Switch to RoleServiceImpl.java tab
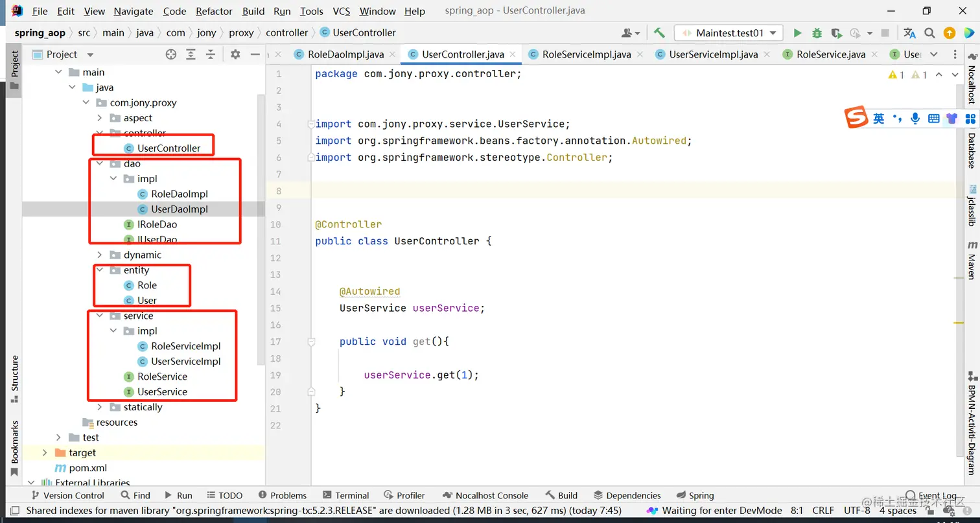Viewport: 980px width, 523px height. point(587,54)
